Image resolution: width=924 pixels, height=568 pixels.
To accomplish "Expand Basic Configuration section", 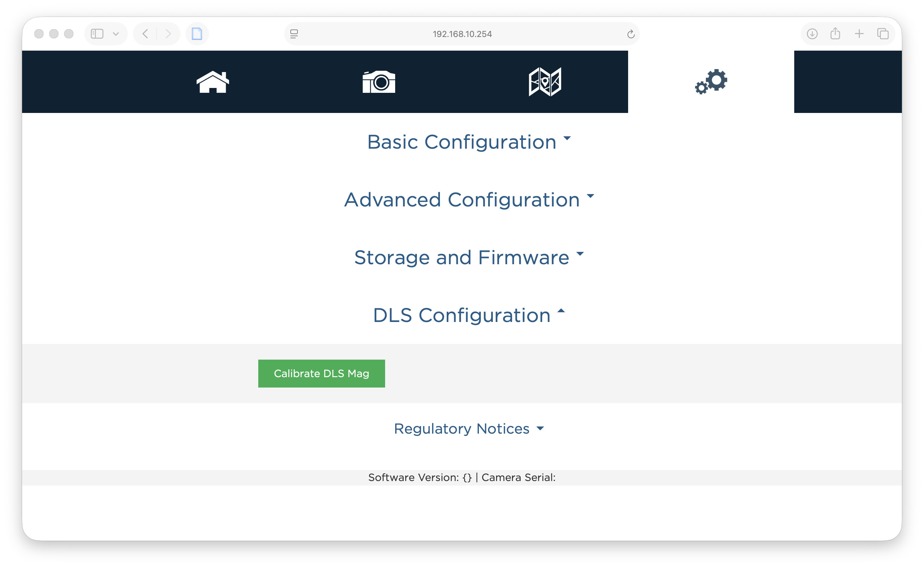I will [x=468, y=142].
